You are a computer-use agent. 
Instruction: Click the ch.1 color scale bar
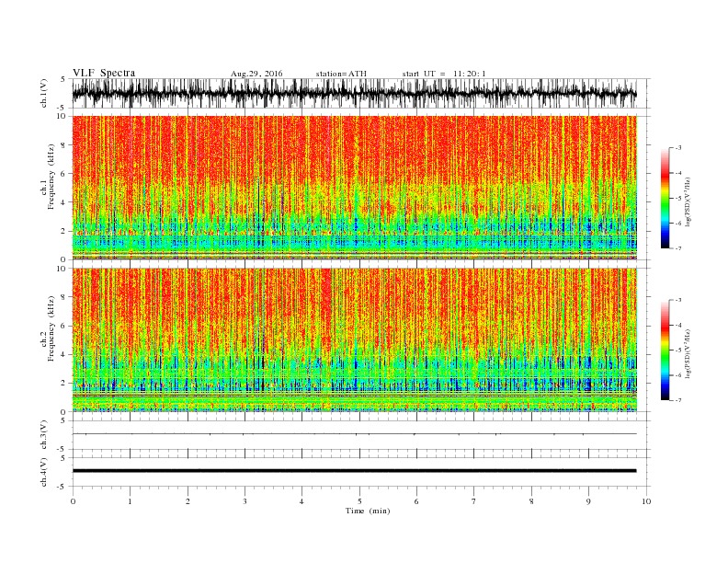tap(665, 199)
